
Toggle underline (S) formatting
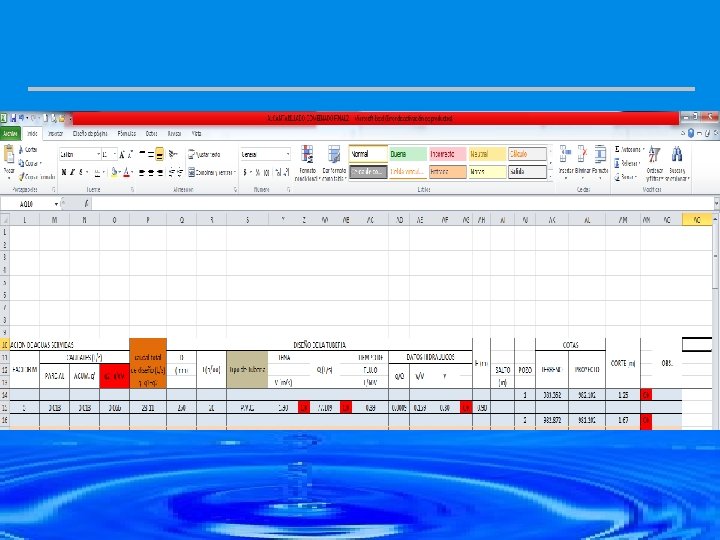point(81,173)
